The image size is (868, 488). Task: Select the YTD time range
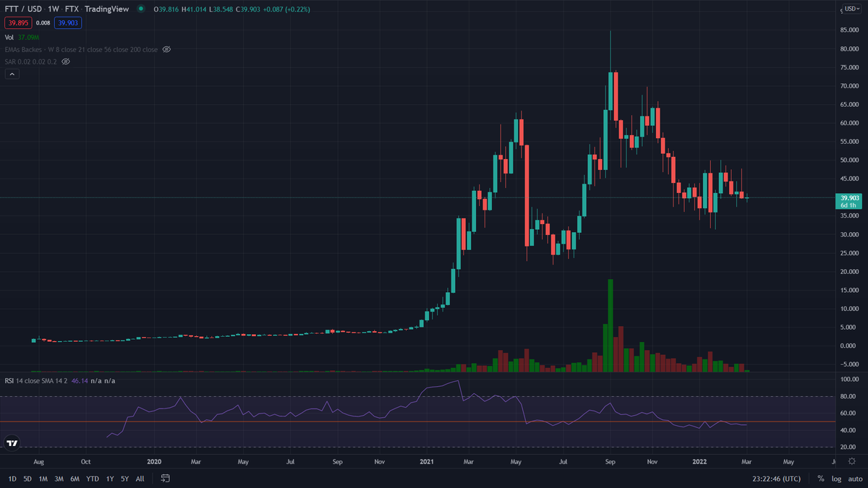pyautogui.click(x=93, y=478)
